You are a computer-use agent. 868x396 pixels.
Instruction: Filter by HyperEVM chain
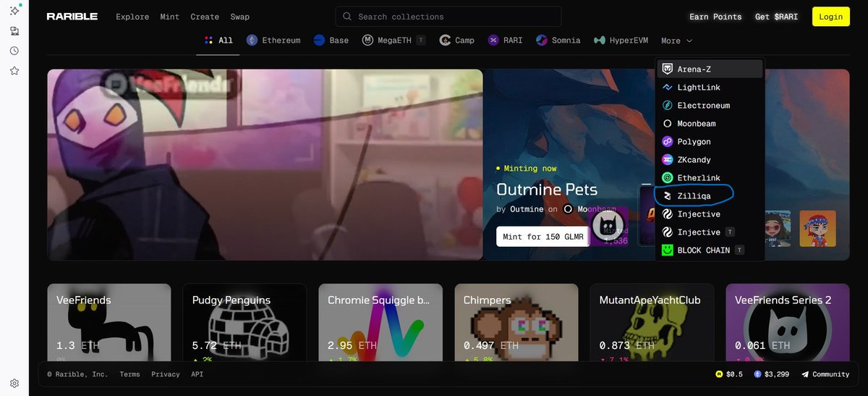pos(621,41)
